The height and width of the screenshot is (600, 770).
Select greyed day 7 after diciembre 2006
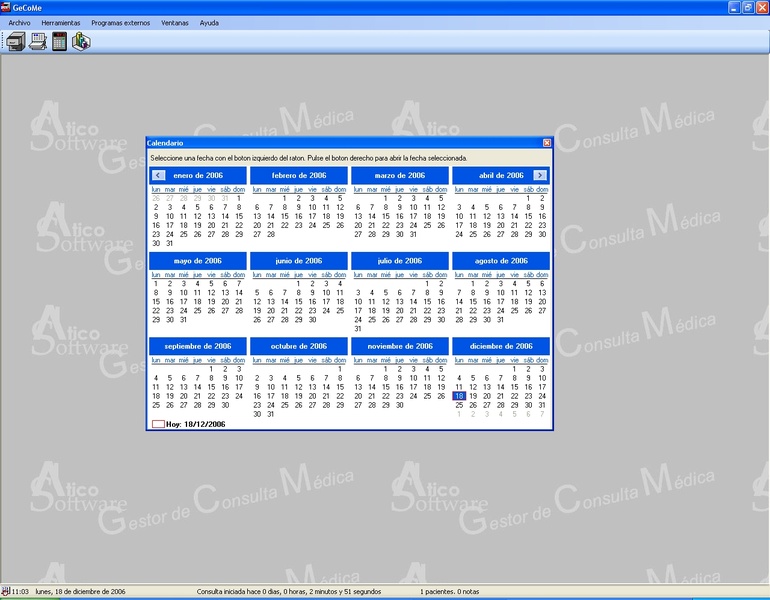[x=542, y=414]
